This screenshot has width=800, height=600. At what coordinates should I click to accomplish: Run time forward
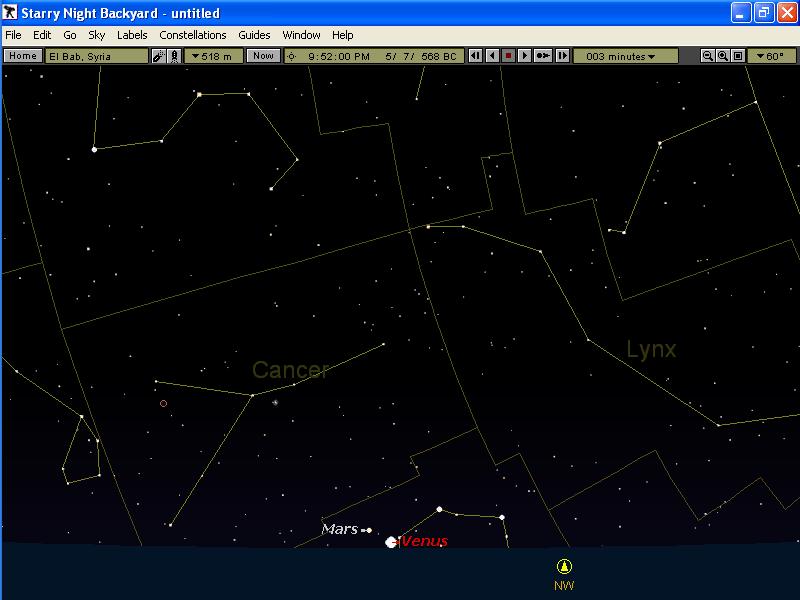[x=524, y=56]
